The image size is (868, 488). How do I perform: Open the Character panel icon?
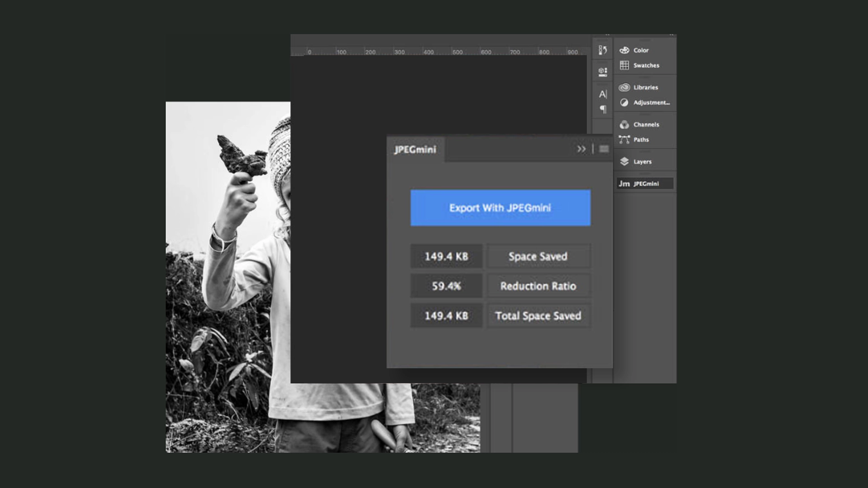pos(603,94)
